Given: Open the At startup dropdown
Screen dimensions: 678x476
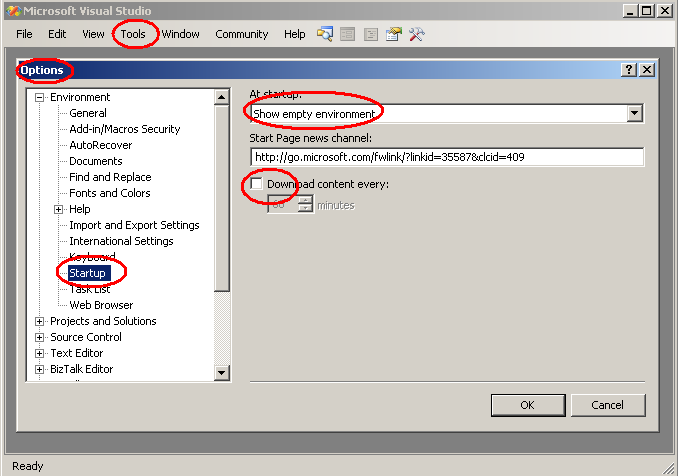Looking at the screenshot, I should 634,113.
